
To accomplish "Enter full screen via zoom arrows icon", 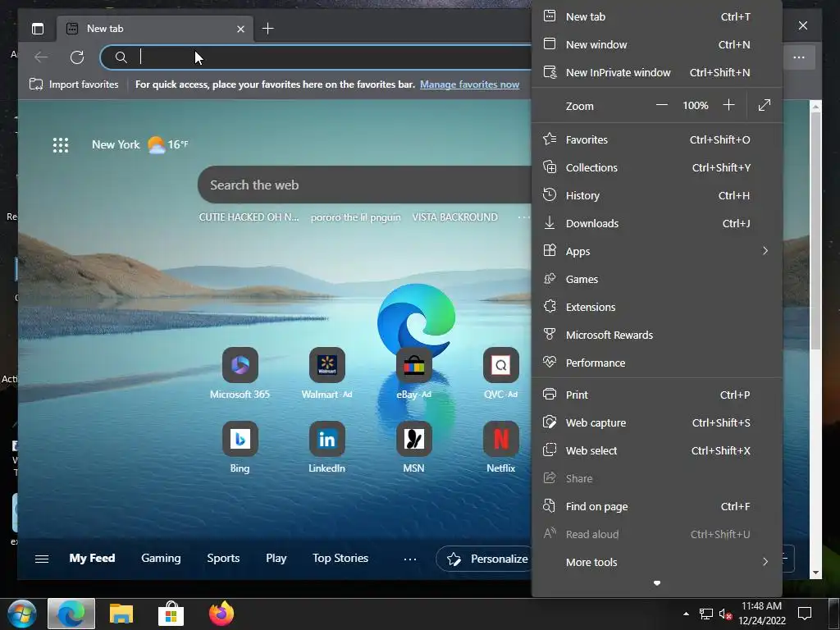I will pyautogui.click(x=765, y=105).
